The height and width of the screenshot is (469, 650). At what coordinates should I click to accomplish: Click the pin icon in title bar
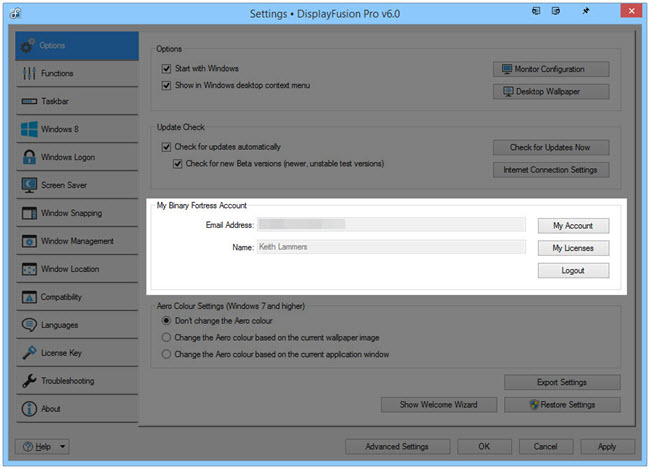[x=585, y=11]
